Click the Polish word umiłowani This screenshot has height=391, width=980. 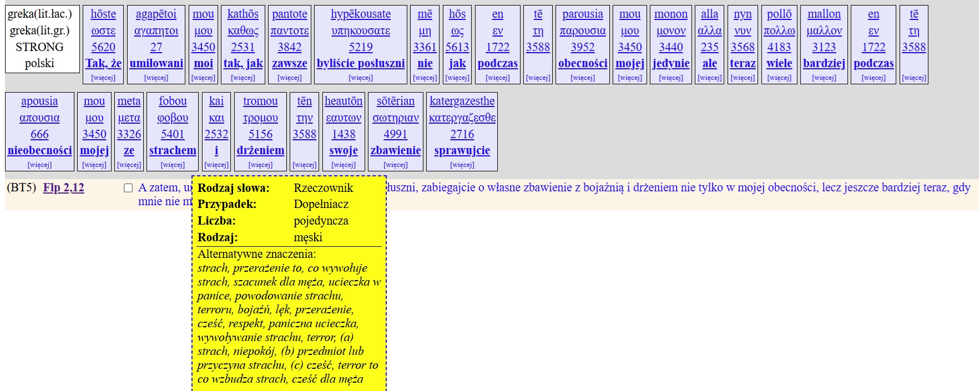pos(156,63)
